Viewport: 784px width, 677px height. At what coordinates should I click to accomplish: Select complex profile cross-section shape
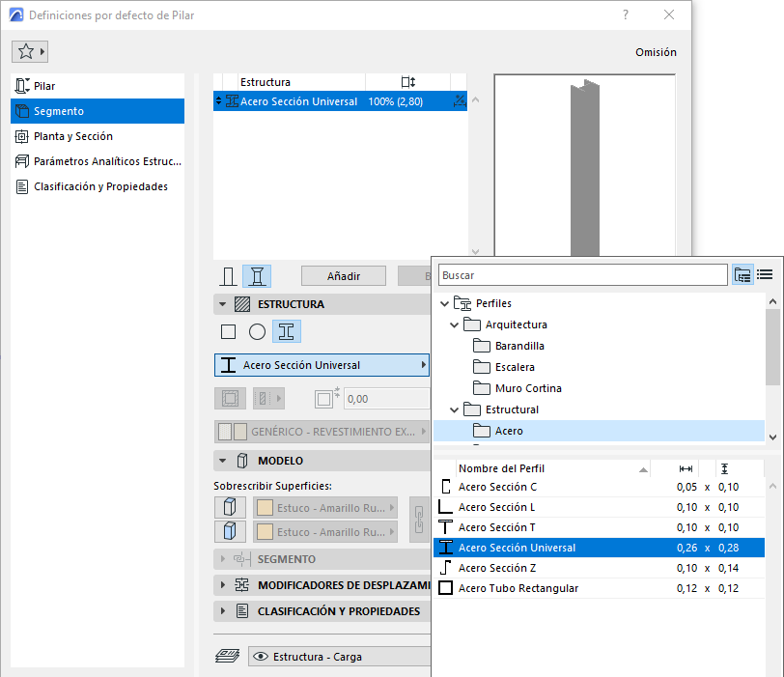pos(287,331)
